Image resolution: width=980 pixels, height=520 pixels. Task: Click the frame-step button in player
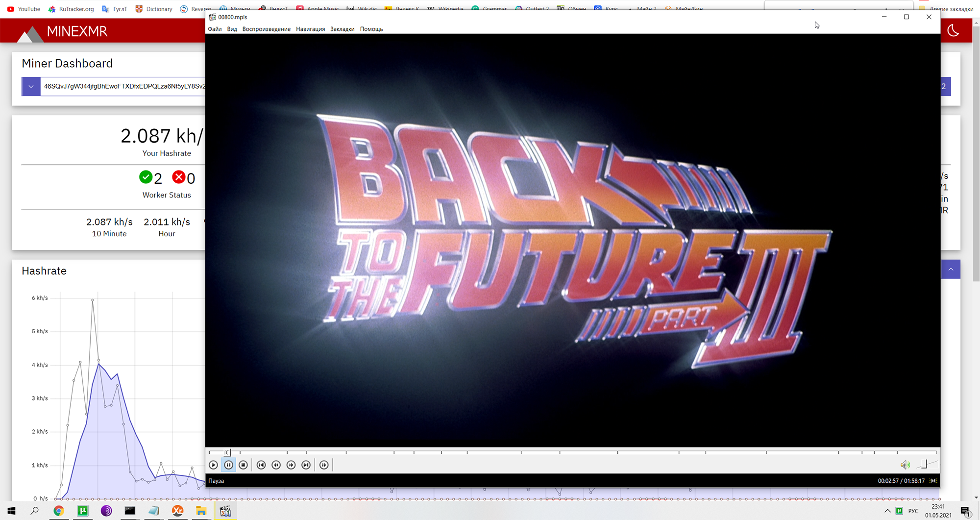pyautogui.click(x=324, y=465)
